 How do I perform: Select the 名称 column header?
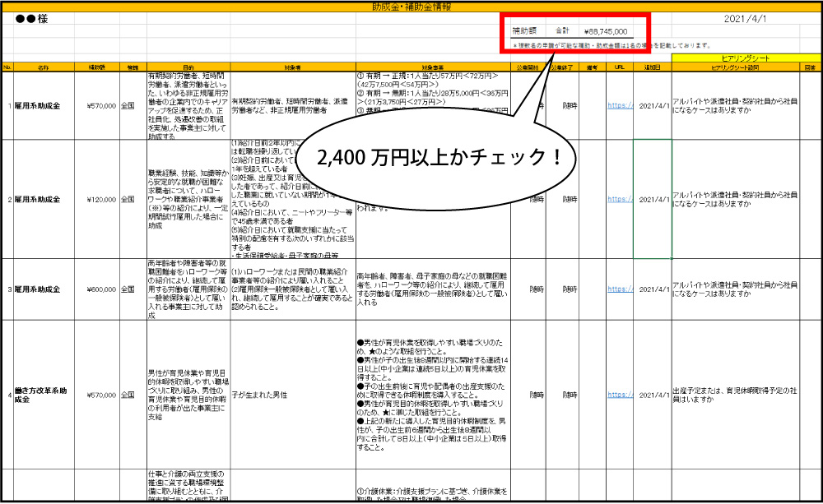tap(44, 67)
